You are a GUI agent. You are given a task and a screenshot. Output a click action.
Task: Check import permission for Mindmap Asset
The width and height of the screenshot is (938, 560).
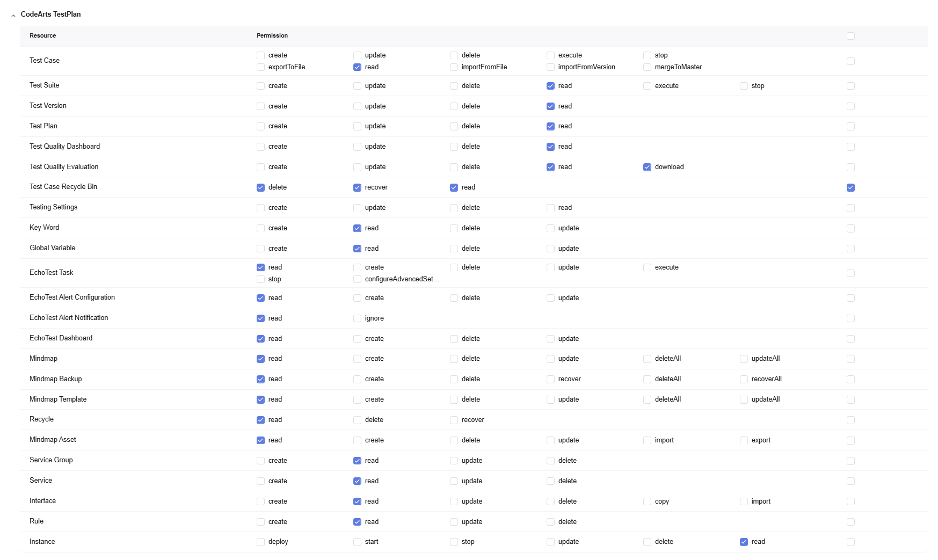[x=647, y=440]
